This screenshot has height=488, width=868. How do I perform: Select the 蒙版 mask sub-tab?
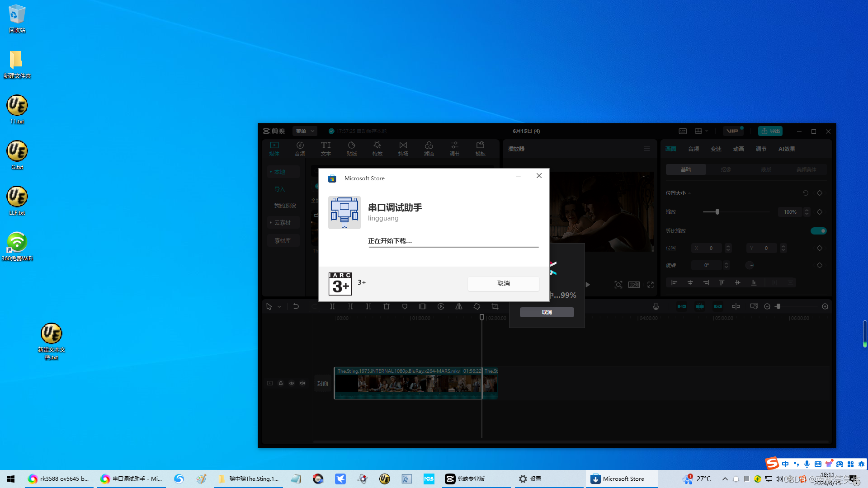tap(766, 169)
